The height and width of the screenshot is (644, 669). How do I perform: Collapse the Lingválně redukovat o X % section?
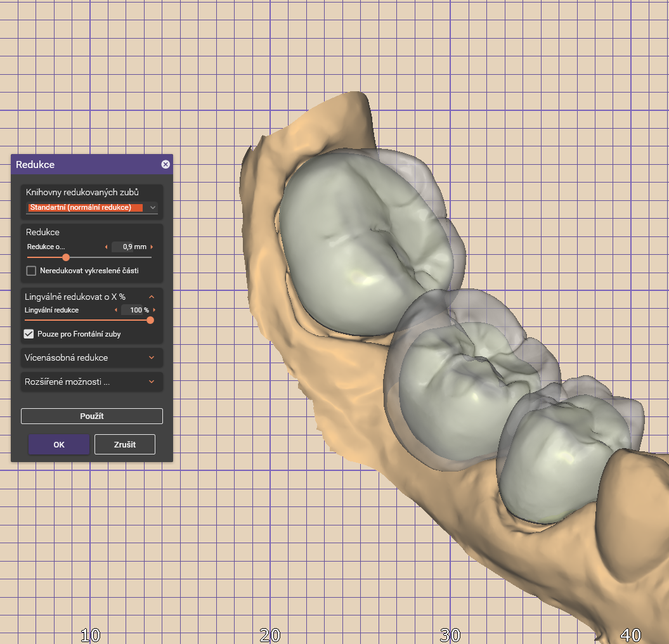(152, 297)
